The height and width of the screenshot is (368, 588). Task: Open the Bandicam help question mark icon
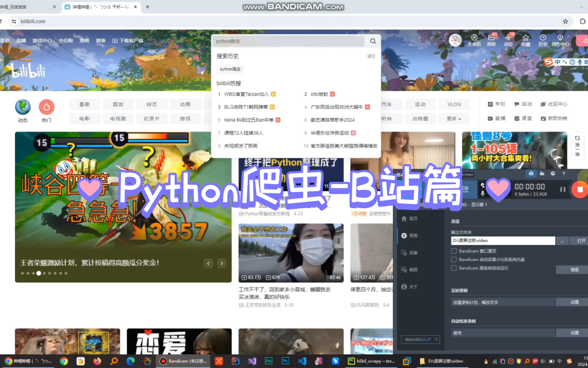(564, 173)
